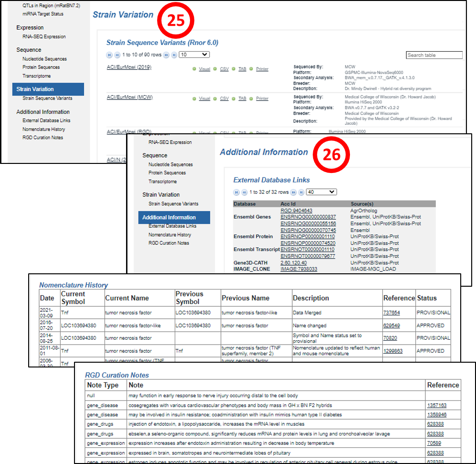Go to next page of Strain Sequence Variants

coord(167,55)
